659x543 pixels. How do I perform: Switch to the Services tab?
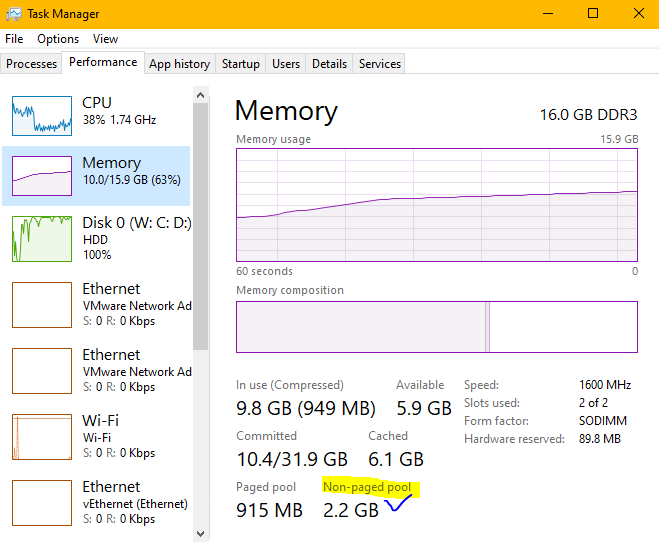[x=380, y=64]
